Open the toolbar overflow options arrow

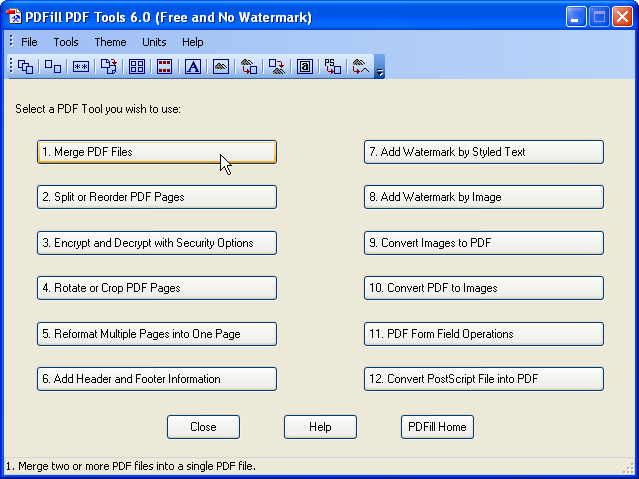379,66
